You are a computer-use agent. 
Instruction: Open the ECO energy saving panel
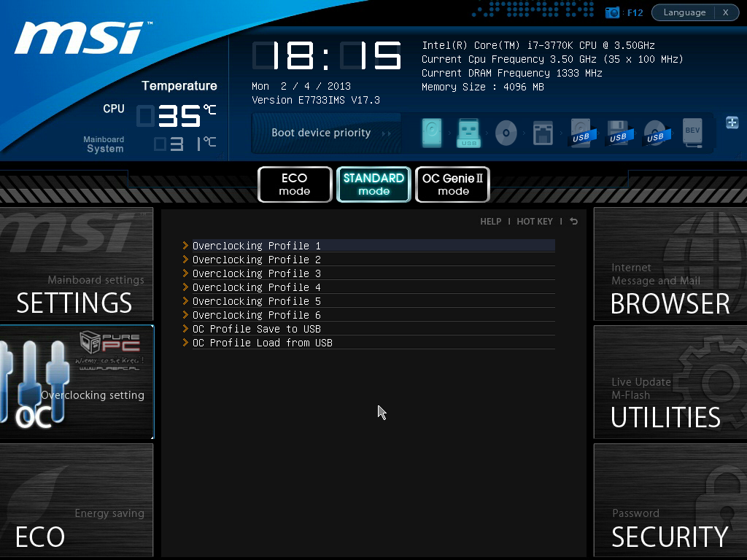click(x=76, y=500)
